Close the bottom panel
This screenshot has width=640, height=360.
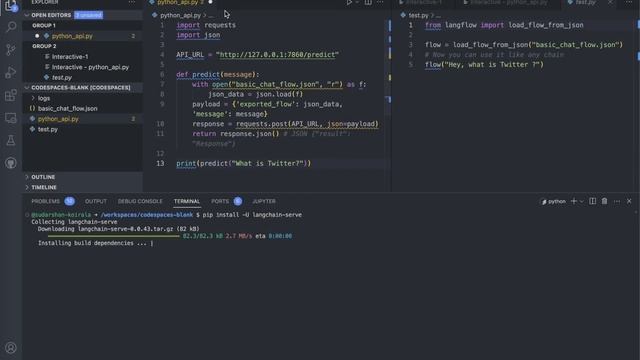pos(629,201)
